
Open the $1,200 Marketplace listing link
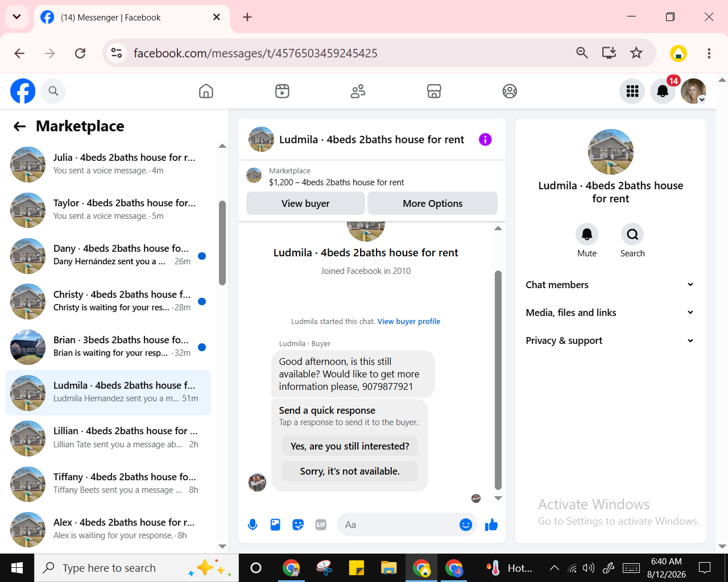pos(336,182)
